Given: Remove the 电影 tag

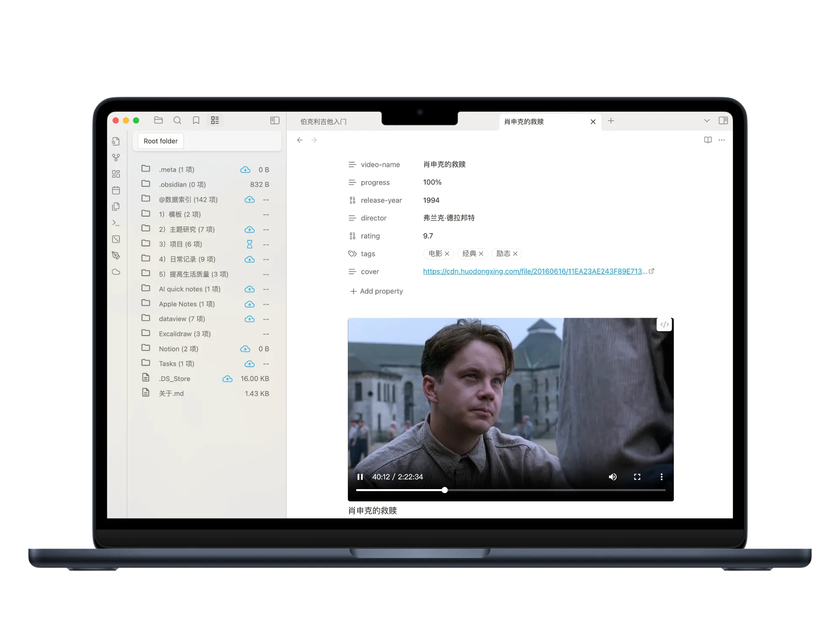Looking at the screenshot, I should [x=447, y=254].
